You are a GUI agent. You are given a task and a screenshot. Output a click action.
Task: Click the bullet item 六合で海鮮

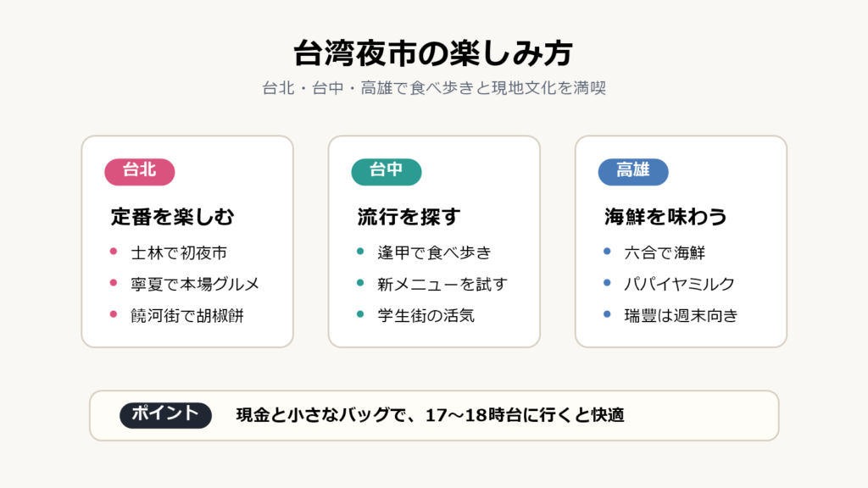[x=665, y=252]
